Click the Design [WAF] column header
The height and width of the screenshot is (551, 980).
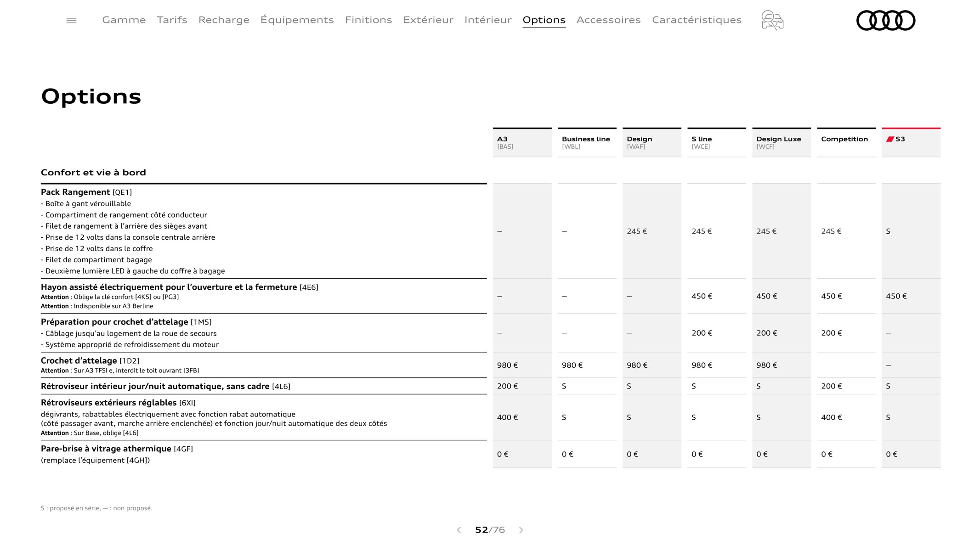pos(652,143)
